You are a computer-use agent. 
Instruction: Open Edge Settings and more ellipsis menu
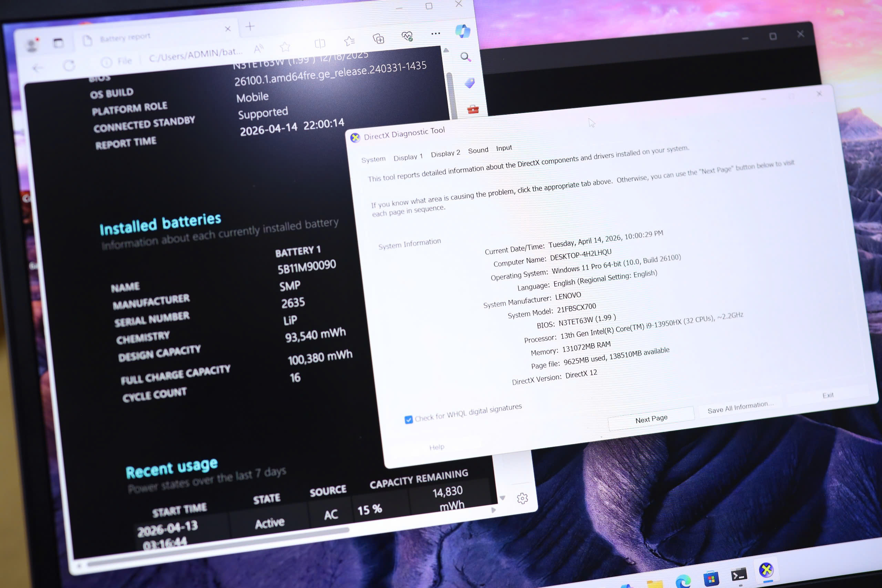[x=435, y=34]
